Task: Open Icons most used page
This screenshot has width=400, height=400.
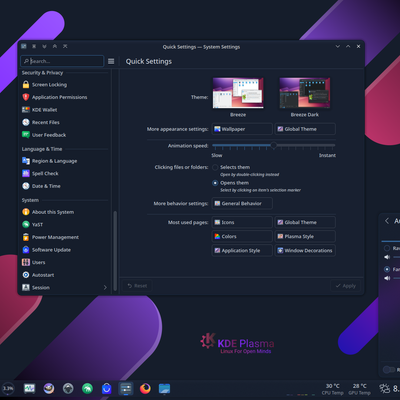Action: coord(242,222)
